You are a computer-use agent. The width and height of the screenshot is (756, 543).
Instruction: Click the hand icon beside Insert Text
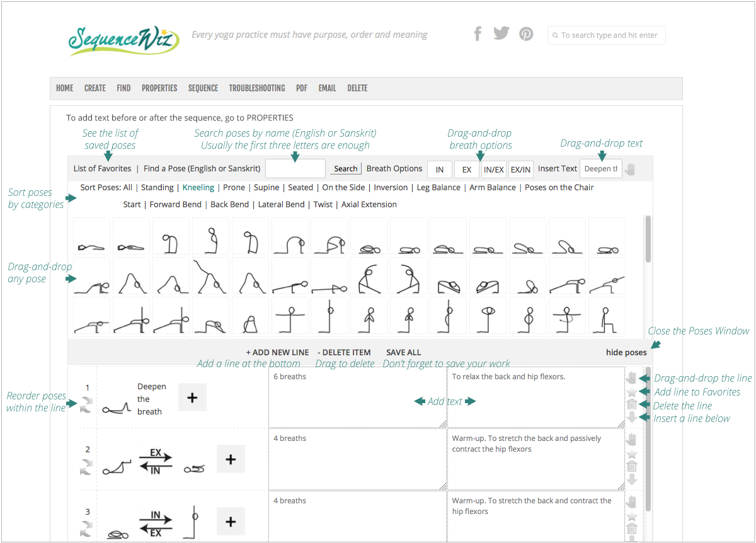(631, 169)
